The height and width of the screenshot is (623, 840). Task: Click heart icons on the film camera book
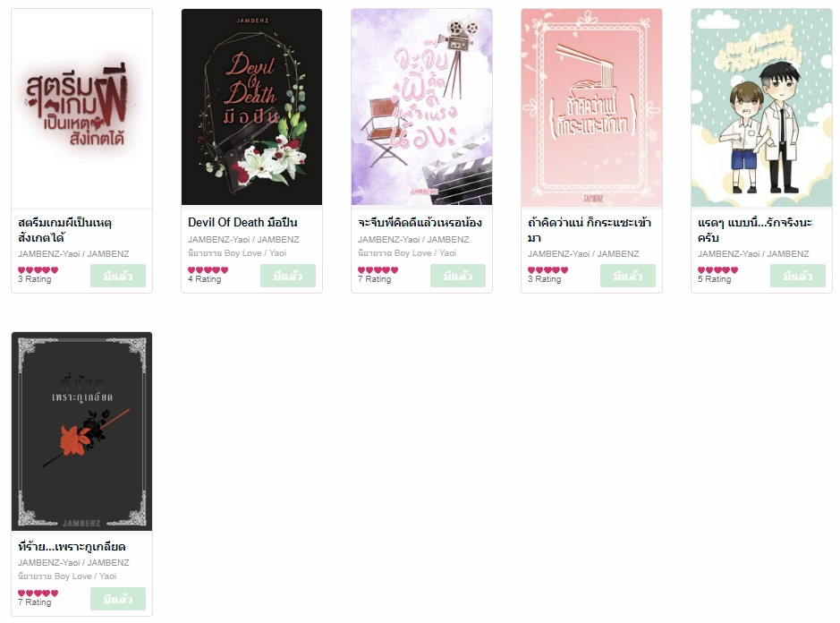[x=378, y=269]
